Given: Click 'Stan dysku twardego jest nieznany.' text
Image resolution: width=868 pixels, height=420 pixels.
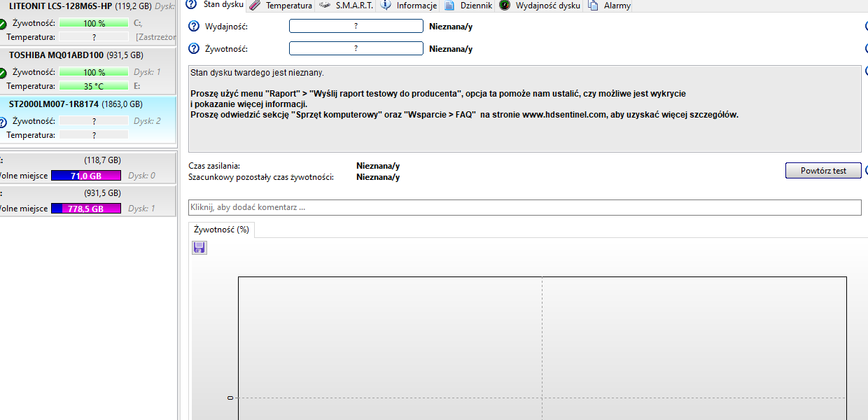Looking at the screenshot, I should (257, 73).
